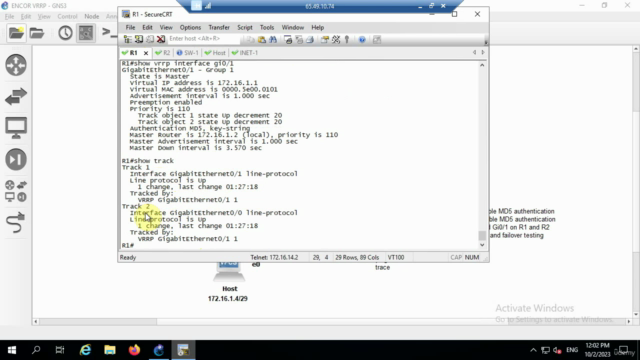This screenshot has height=360, width=640.
Task: Click the terminal vertical scrollbar thumb
Action: point(482,236)
